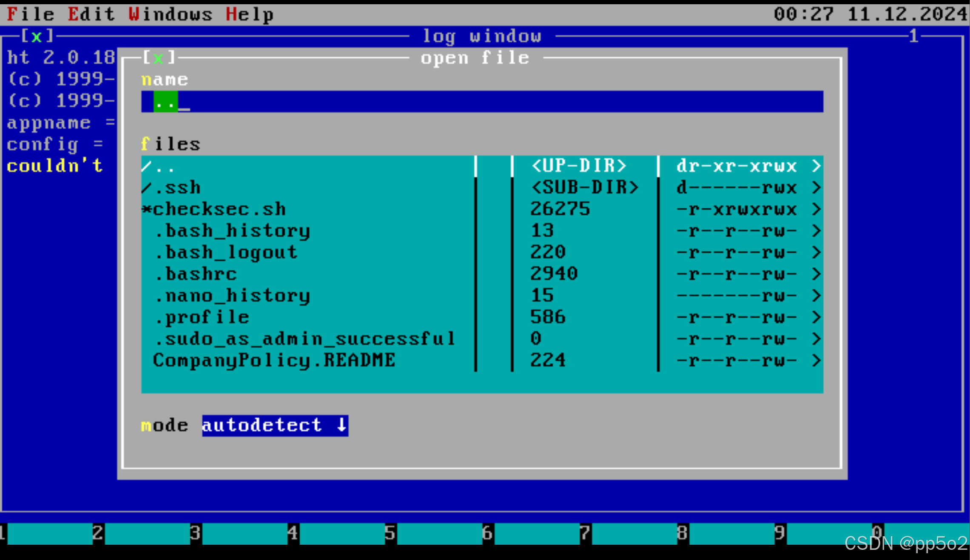Click the open file dialog close box
Screen dimensions: 970x560
coord(158,58)
